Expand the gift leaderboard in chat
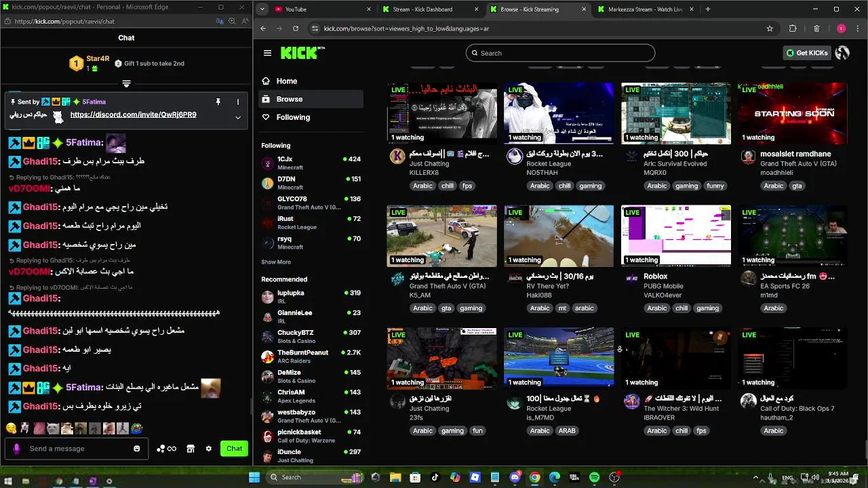 (126, 84)
